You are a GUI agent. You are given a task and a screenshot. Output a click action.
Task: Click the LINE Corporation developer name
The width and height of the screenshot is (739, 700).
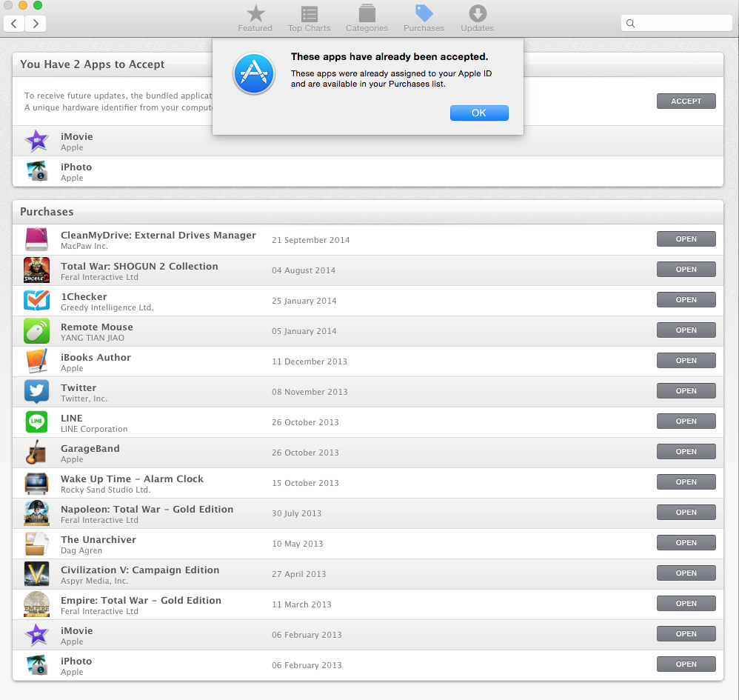click(94, 429)
